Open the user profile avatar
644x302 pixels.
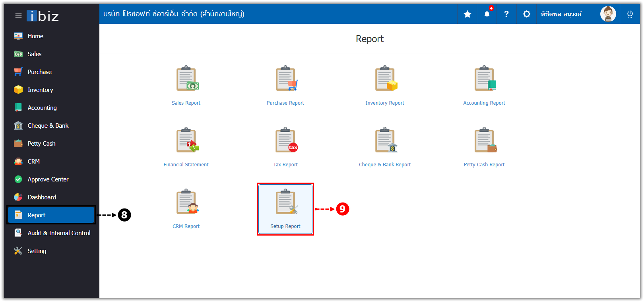[x=608, y=14]
